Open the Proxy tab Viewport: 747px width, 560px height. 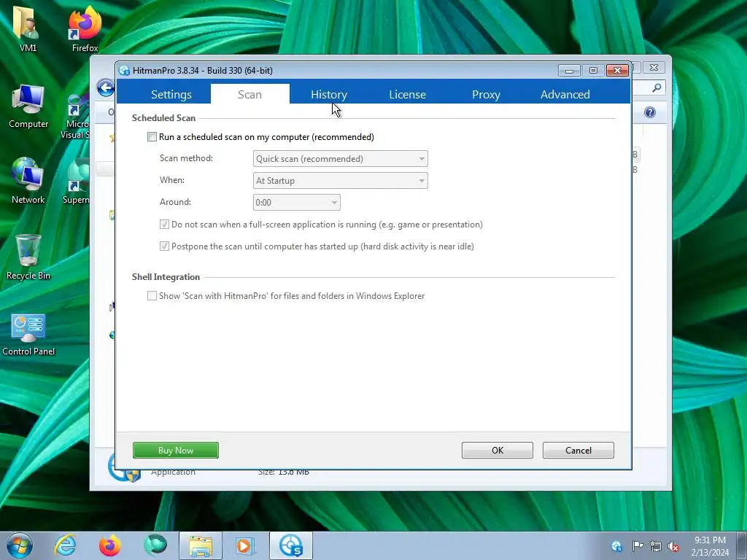pos(486,94)
